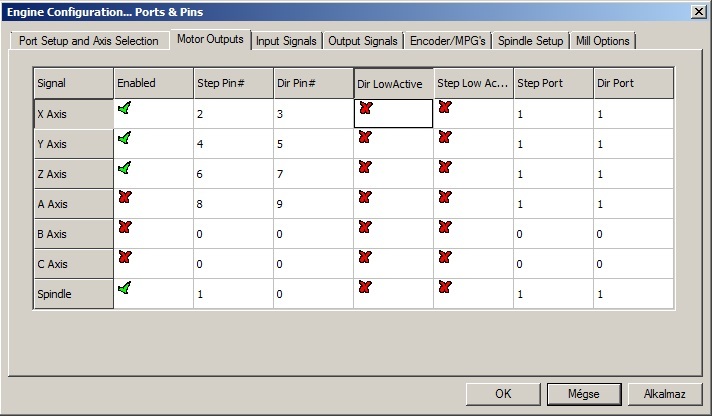Screen dimensions: 712x416
Task: Select the X Axis Step Pin# cell
Action: coord(232,114)
